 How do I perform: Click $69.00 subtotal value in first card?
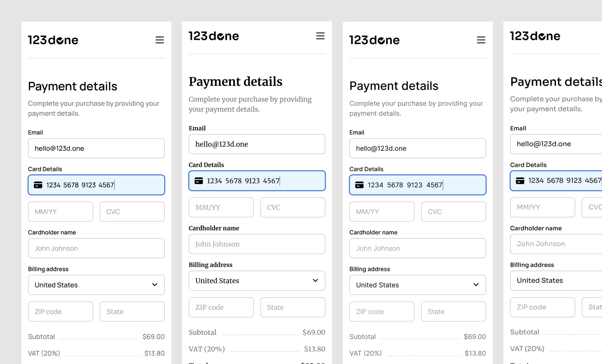click(x=153, y=336)
